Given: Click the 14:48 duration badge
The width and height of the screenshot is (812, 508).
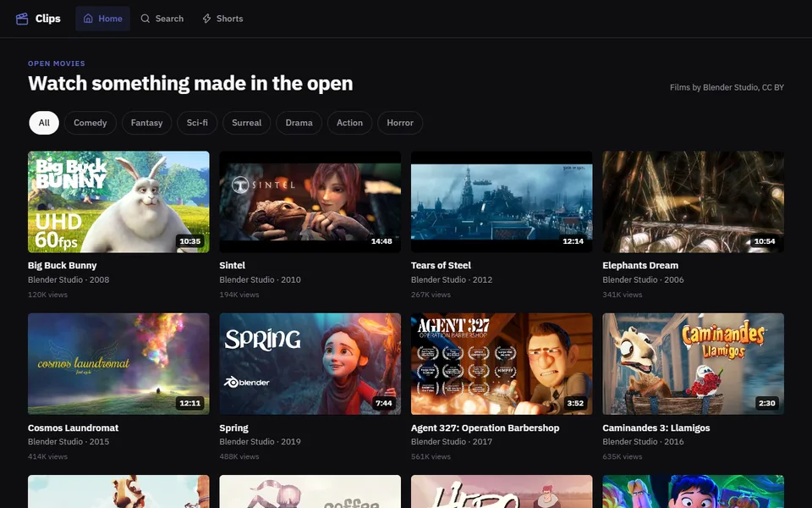Looking at the screenshot, I should 381,241.
